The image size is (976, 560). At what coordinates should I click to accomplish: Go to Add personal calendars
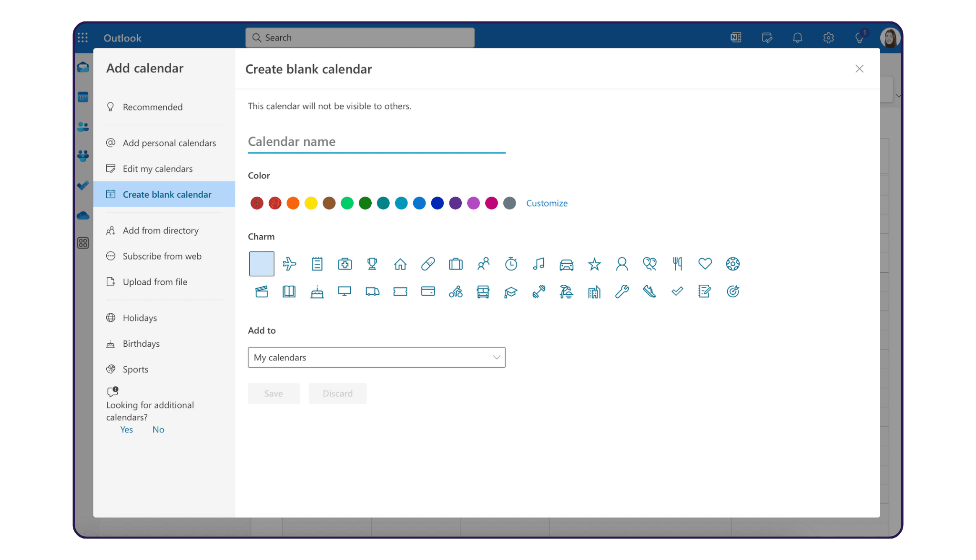point(164,143)
